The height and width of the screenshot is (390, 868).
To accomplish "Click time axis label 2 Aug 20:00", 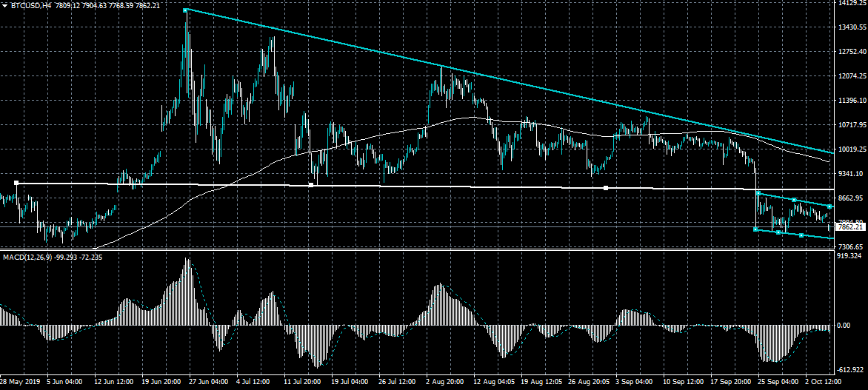I will point(445,382).
